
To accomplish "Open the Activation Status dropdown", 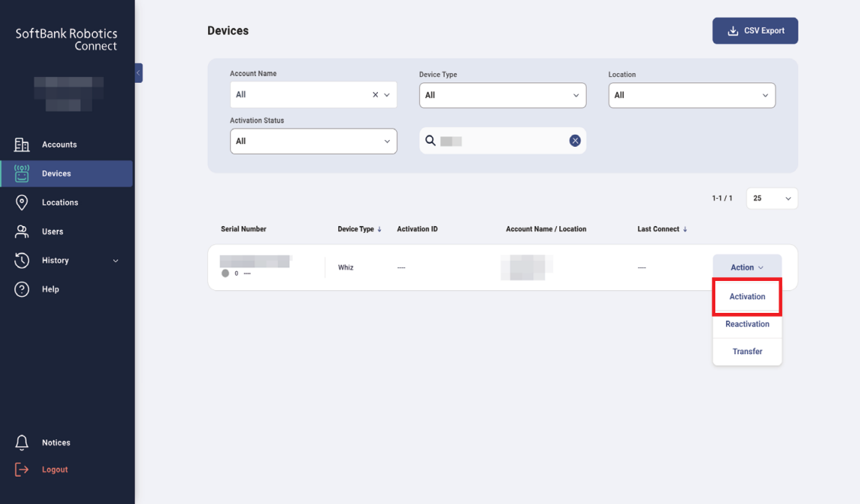I will coord(313,141).
